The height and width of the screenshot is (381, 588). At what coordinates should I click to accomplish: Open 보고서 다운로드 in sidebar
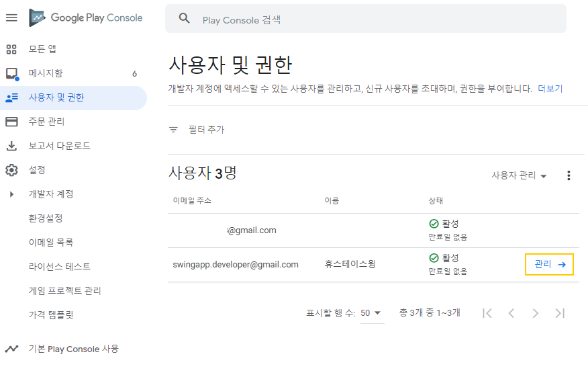(59, 146)
